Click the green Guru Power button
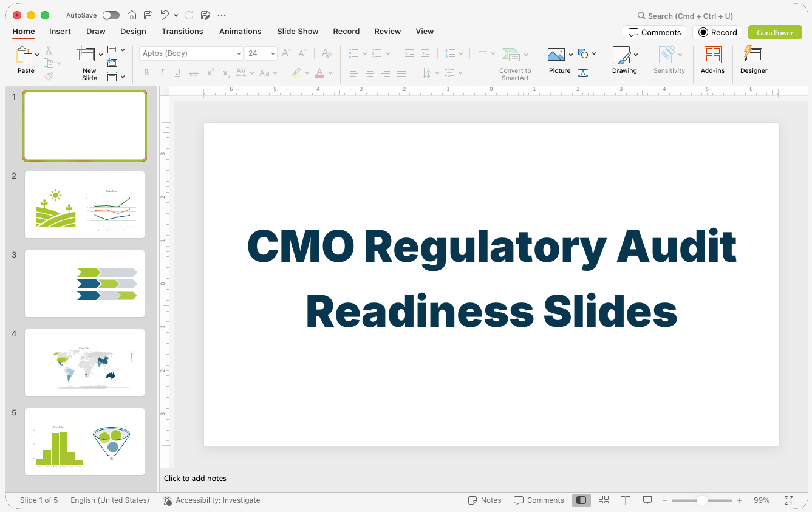This screenshot has width=812, height=512. click(775, 32)
